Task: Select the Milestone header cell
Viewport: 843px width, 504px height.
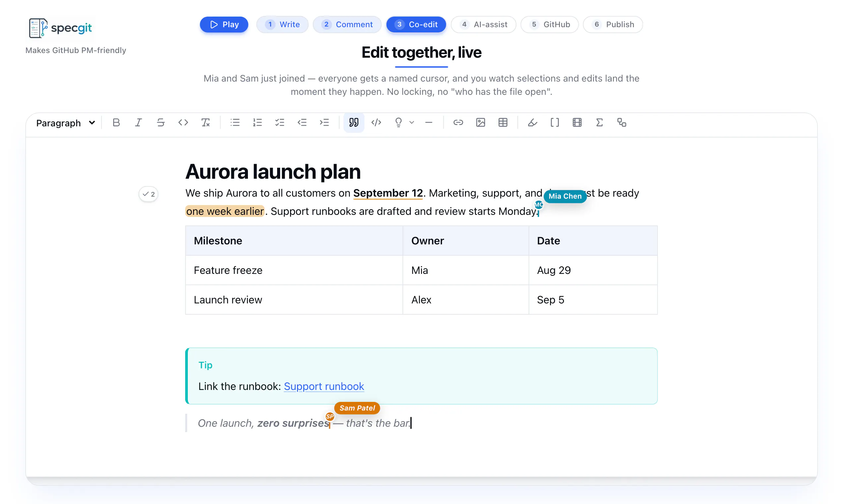Action: [x=294, y=241]
